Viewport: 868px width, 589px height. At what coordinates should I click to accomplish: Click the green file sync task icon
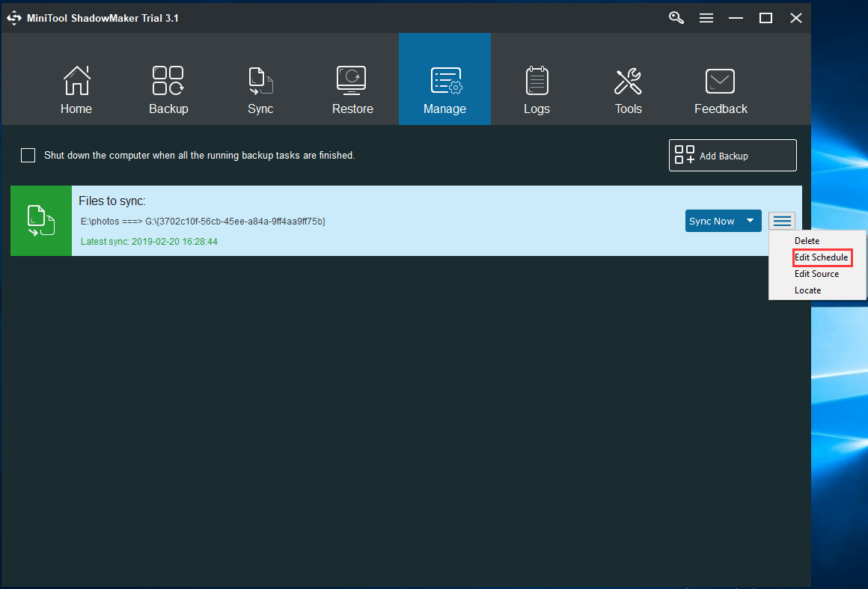coord(41,221)
